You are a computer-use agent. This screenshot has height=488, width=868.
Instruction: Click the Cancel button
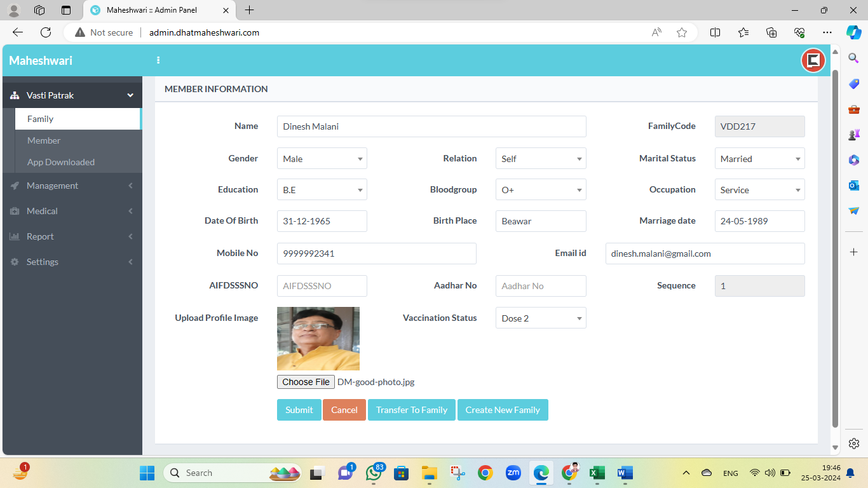click(344, 410)
